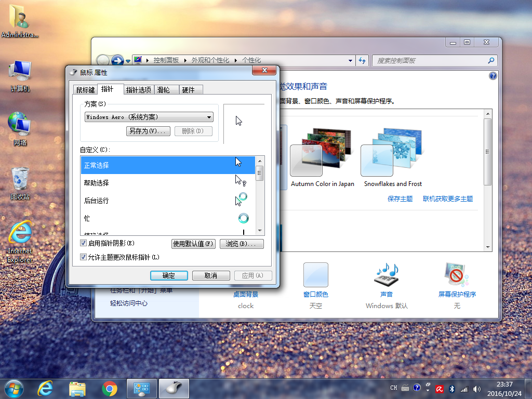Expand the arrow after 控制面板 breadcrumb
This screenshot has width=532, height=399.
tap(185, 60)
